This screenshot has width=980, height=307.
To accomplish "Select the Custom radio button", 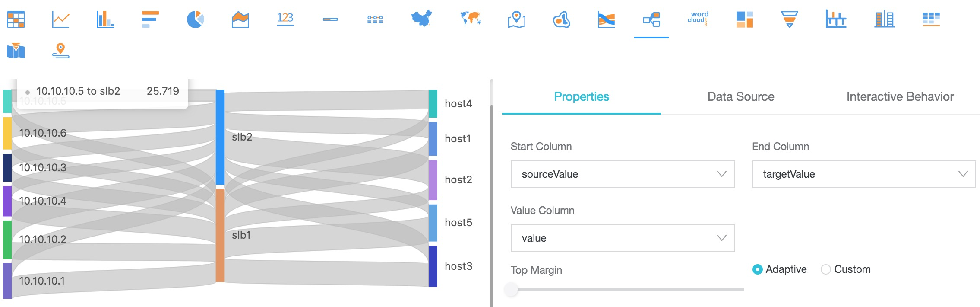I will point(825,269).
